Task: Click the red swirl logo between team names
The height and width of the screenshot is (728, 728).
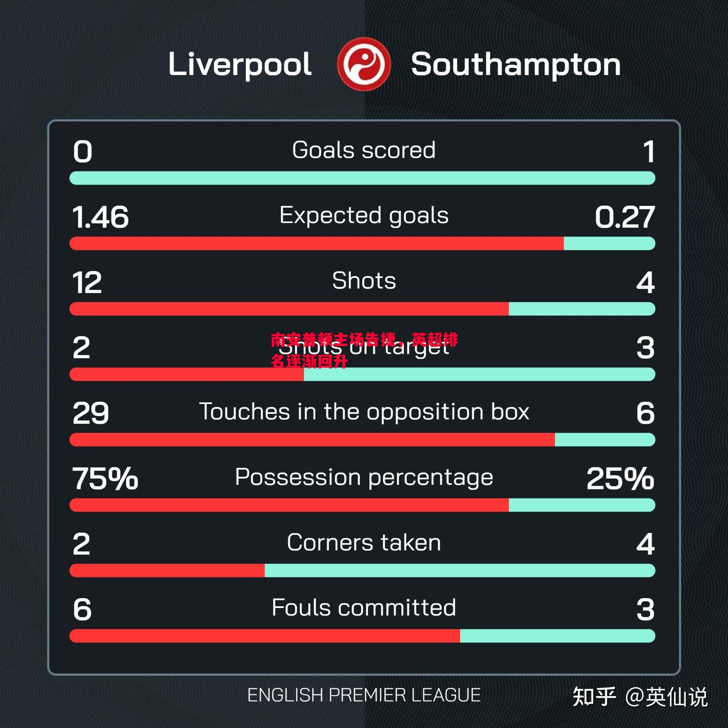Action: (x=364, y=64)
